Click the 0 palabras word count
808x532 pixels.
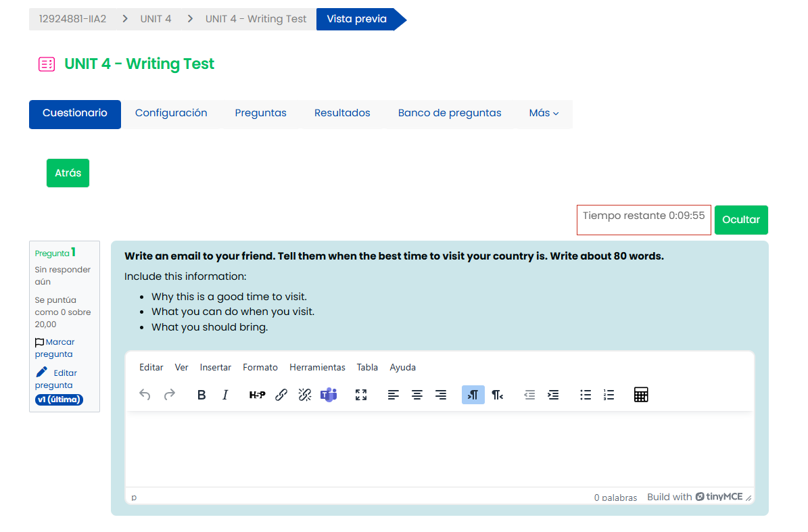pyautogui.click(x=615, y=498)
